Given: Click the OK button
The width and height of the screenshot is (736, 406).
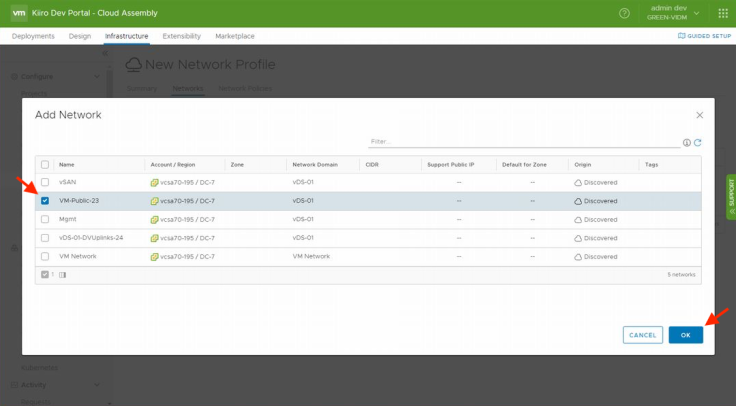Looking at the screenshot, I should point(686,335).
